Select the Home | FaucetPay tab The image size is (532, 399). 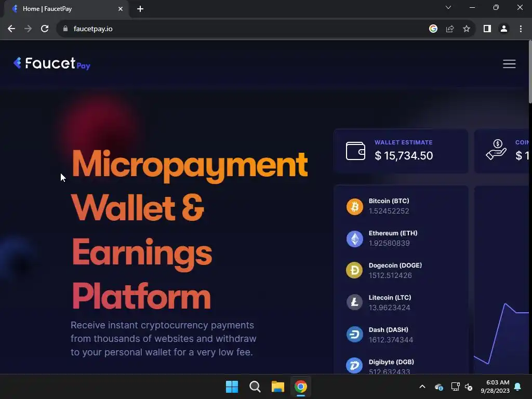[x=66, y=9]
